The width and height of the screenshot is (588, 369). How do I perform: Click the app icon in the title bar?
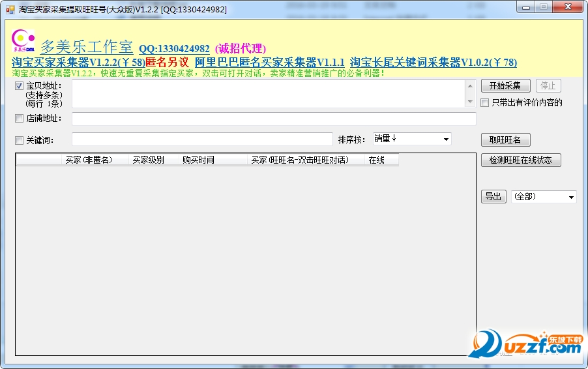pos(10,9)
